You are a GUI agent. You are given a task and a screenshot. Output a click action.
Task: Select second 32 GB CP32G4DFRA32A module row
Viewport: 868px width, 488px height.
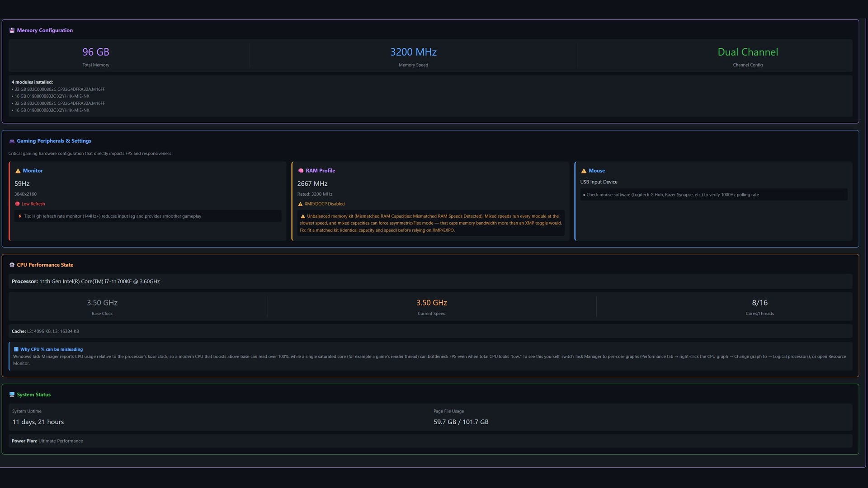coord(58,103)
